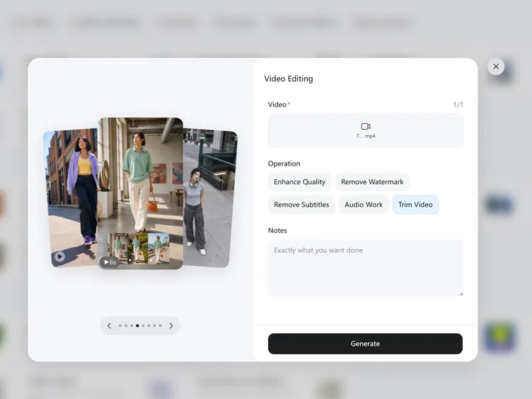Go to the previous carousel slide

[109, 325]
